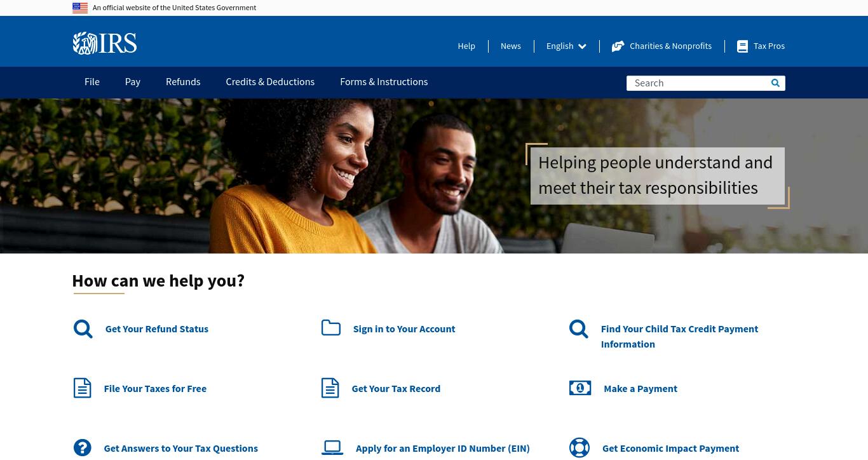Viewport: 868px width, 460px height.
Task: Open the Refunds menu
Action: tap(183, 82)
